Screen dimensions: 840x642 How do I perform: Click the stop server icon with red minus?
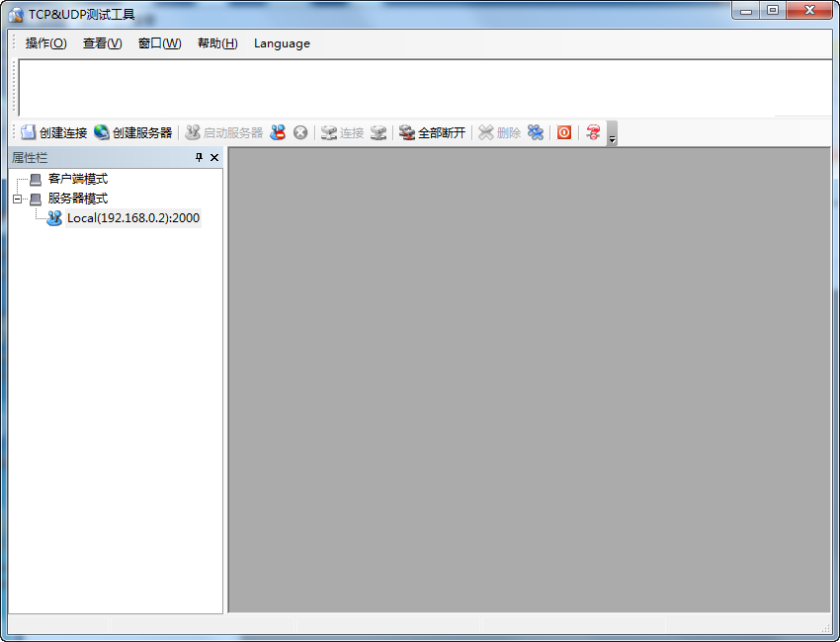278,132
